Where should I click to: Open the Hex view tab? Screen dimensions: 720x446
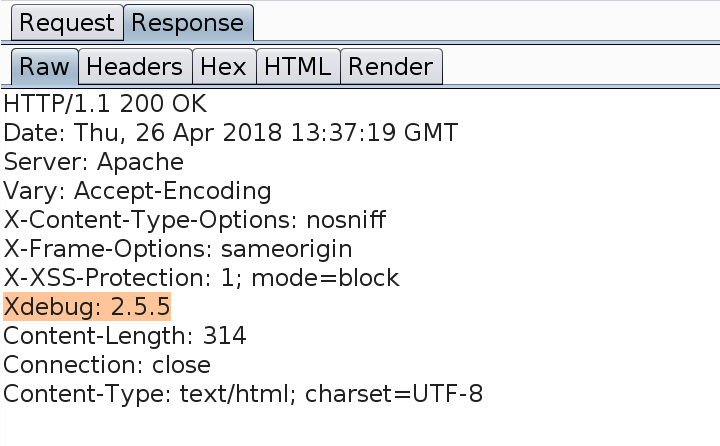[x=223, y=67]
